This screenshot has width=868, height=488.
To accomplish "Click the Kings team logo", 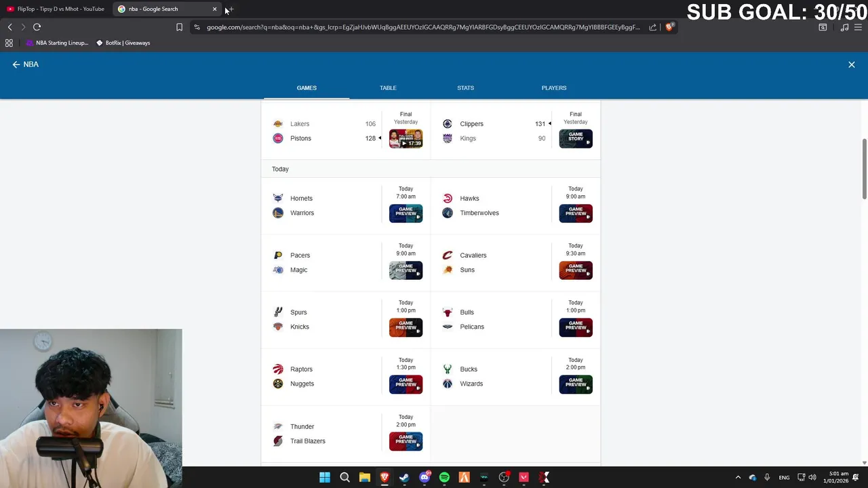I will click(448, 138).
